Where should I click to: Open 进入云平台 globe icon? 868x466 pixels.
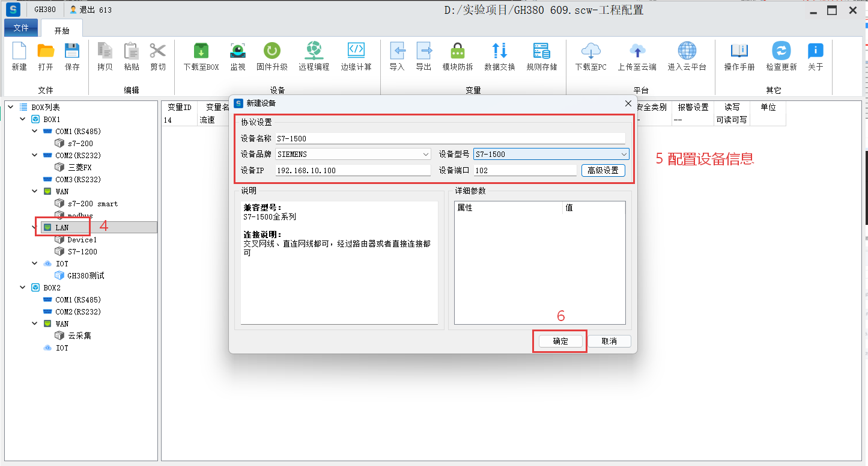tap(687, 52)
